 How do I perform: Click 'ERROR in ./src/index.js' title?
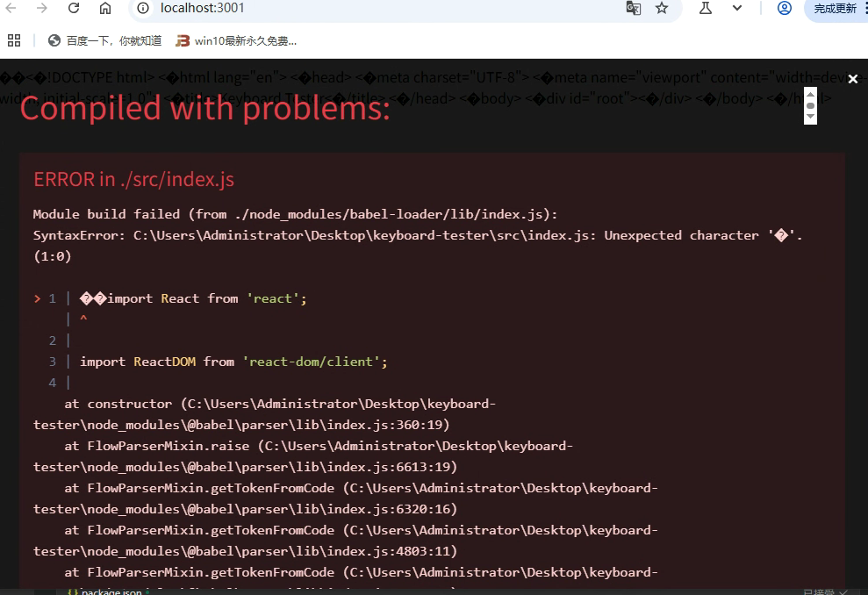tap(133, 179)
